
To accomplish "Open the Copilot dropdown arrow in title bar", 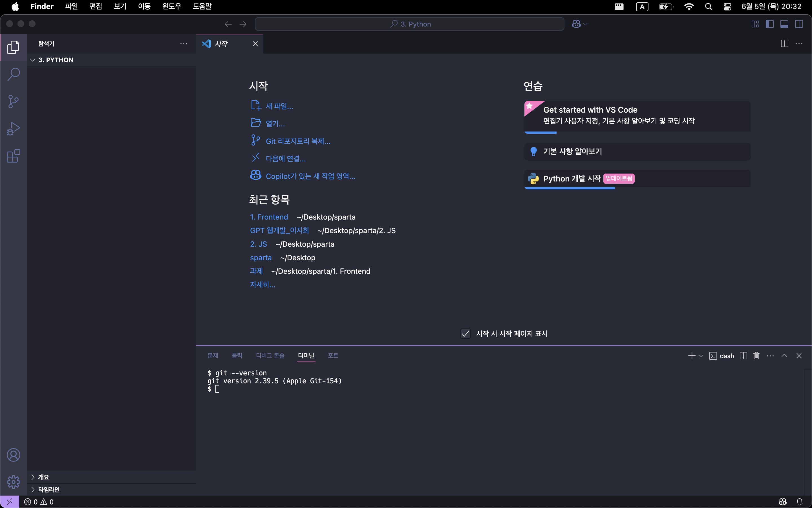I will 586,24.
